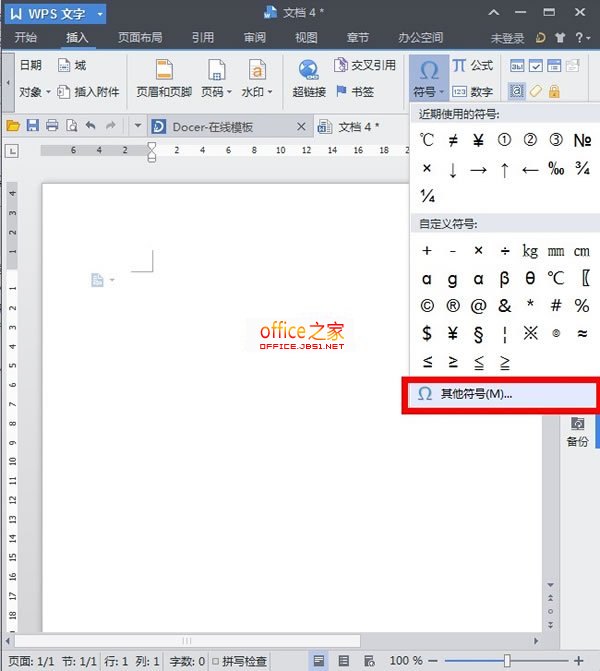Switch to the page layout view icon
This screenshot has height=671, width=600.
pos(319,661)
